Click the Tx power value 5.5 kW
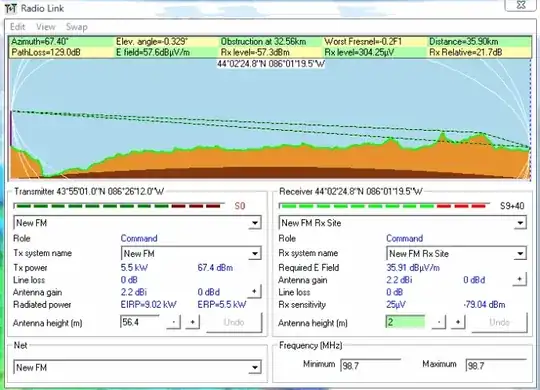540x390 pixels. [134, 268]
